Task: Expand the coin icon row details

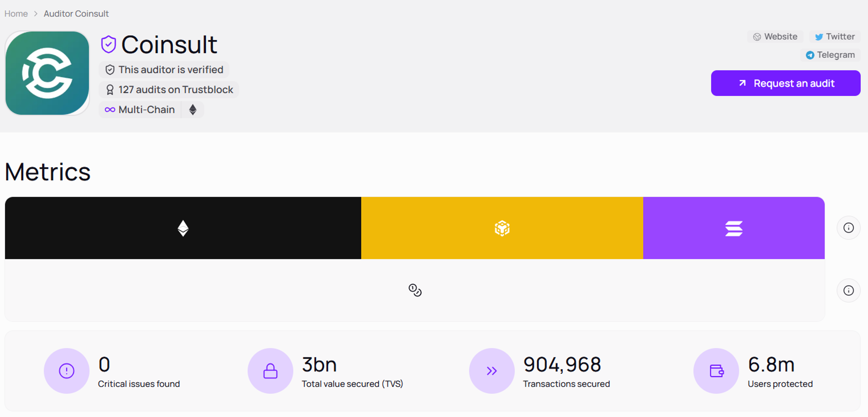Action: (415, 290)
